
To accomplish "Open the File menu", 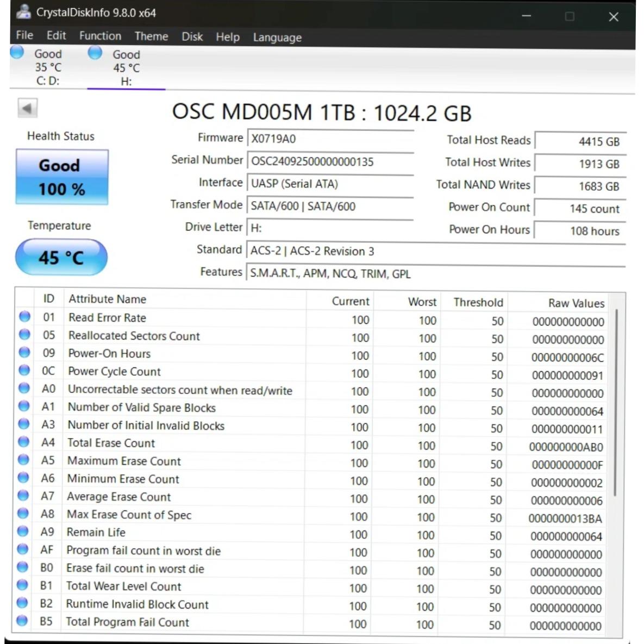I will [24, 35].
